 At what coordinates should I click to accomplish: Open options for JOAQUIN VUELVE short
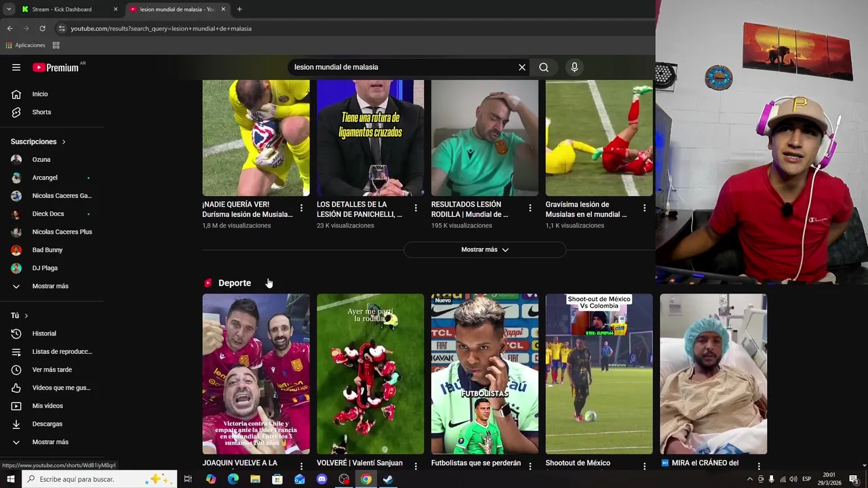point(302,466)
